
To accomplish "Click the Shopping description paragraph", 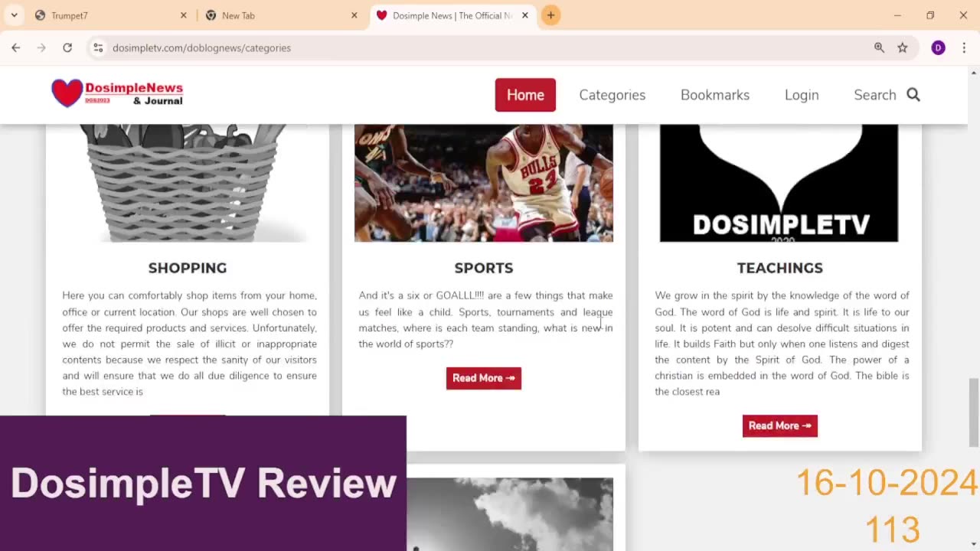I will [x=189, y=344].
